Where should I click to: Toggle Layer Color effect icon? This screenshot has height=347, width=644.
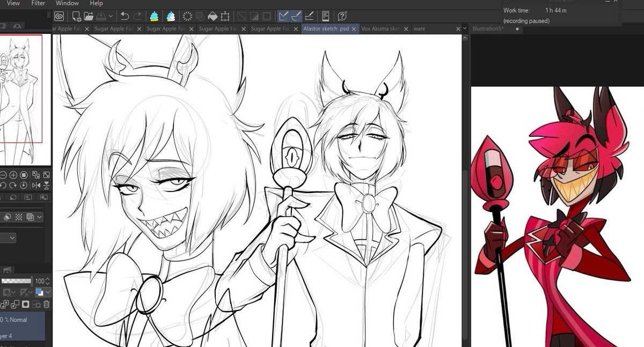point(29,217)
